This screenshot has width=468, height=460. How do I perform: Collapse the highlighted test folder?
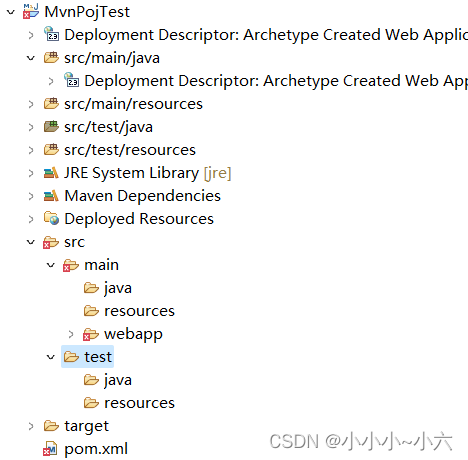click(51, 357)
